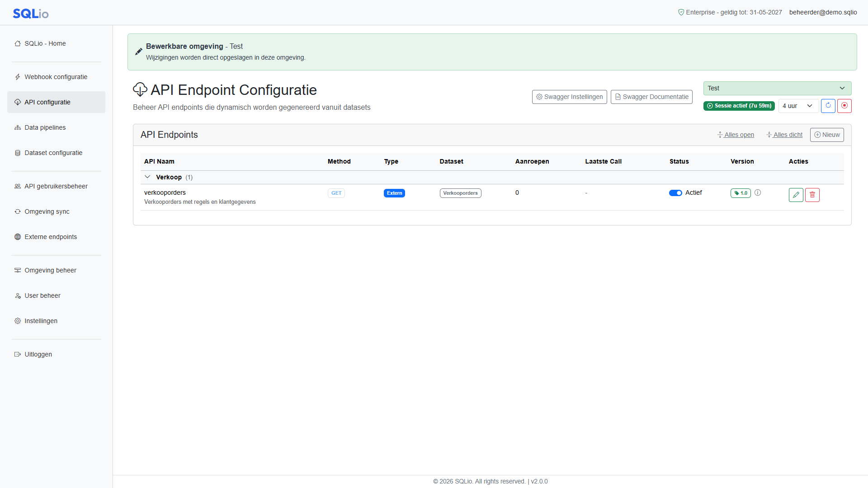
Task: Click the cloud icon beside API Endpoint Configuratie
Action: point(140,89)
